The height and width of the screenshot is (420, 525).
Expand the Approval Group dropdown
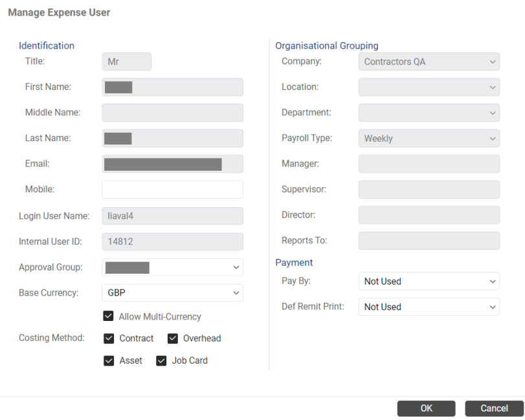172,267
